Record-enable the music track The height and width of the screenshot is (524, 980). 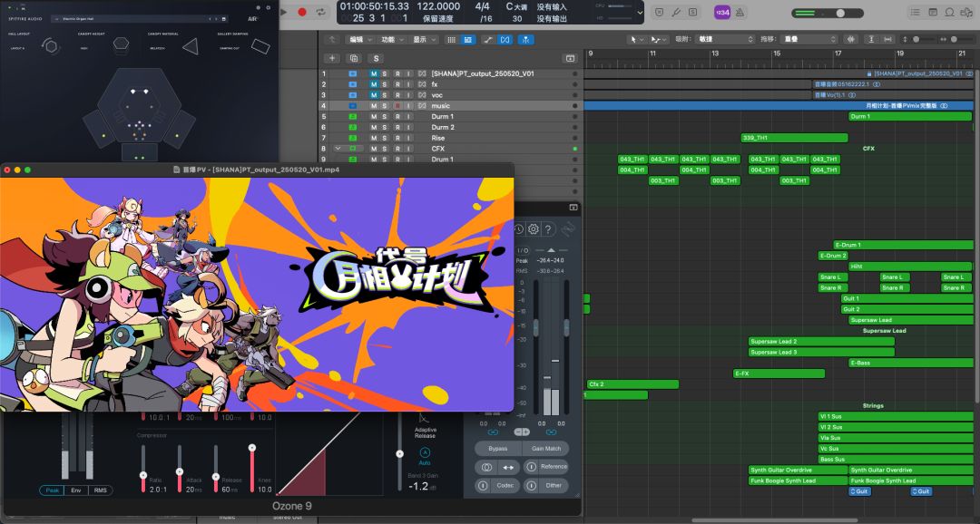pyautogui.click(x=397, y=106)
